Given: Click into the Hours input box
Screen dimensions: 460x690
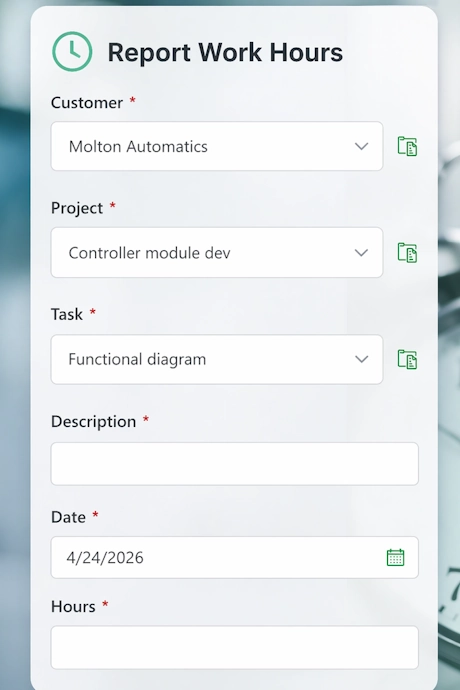Looking at the screenshot, I should pos(235,647).
